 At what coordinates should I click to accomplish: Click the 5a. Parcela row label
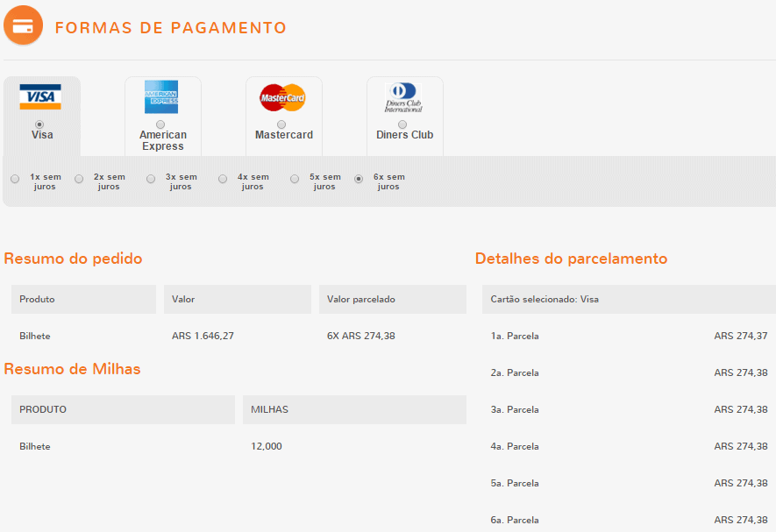(x=515, y=484)
